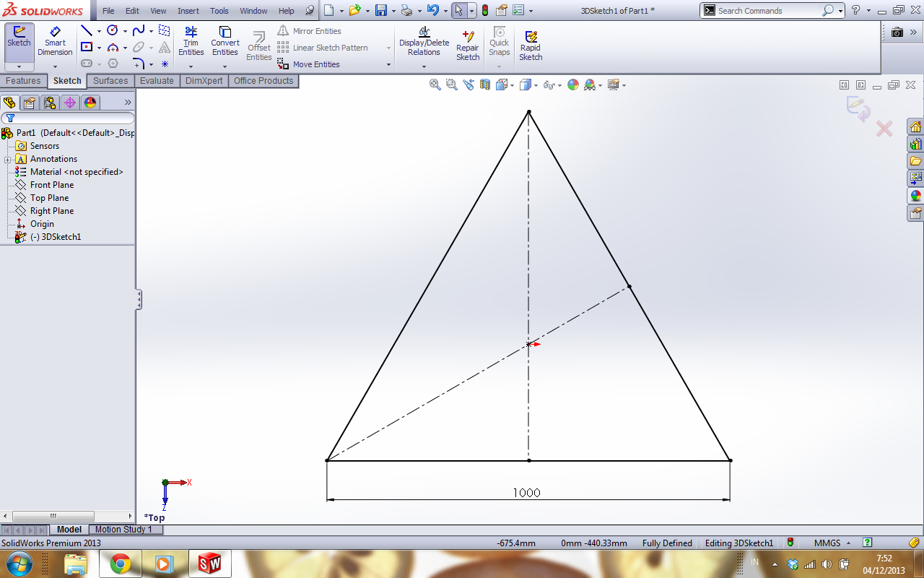Click Repair Sketch
Image resolution: width=924 pixels, height=578 pixels.
[x=468, y=45]
